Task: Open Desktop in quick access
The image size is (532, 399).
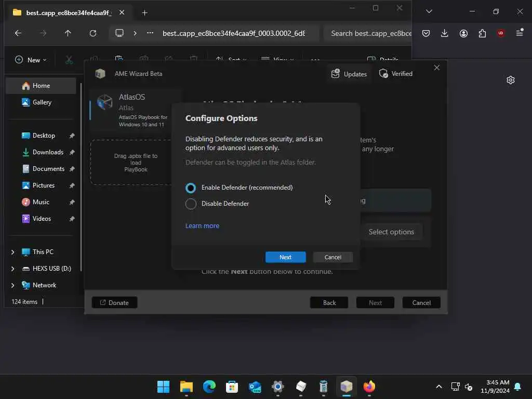Action: [x=41, y=136]
